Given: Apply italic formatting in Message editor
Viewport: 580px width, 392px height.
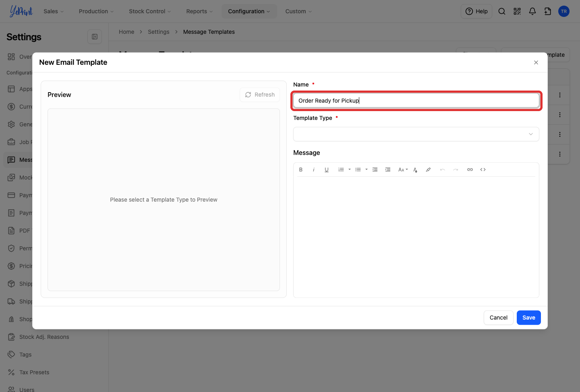Looking at the screenshot, I should point(314,170).
